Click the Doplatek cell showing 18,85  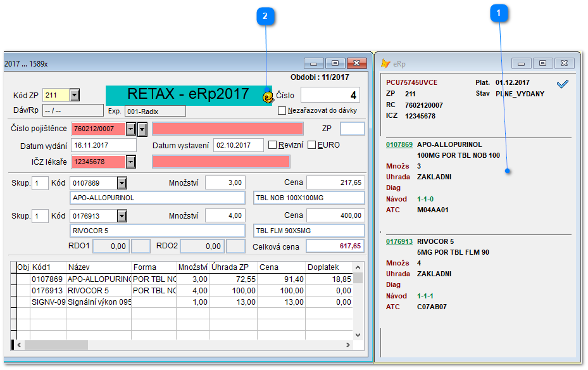click(329, 279)
